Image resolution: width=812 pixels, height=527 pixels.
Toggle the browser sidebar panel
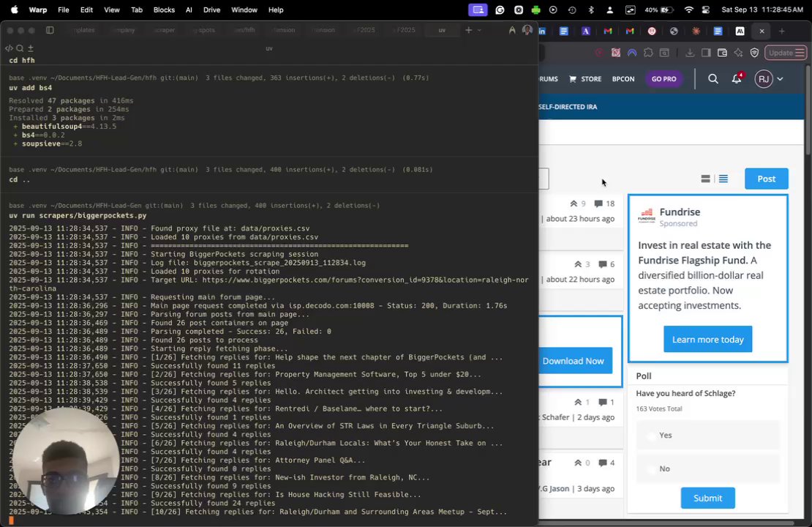pos(706,53)
